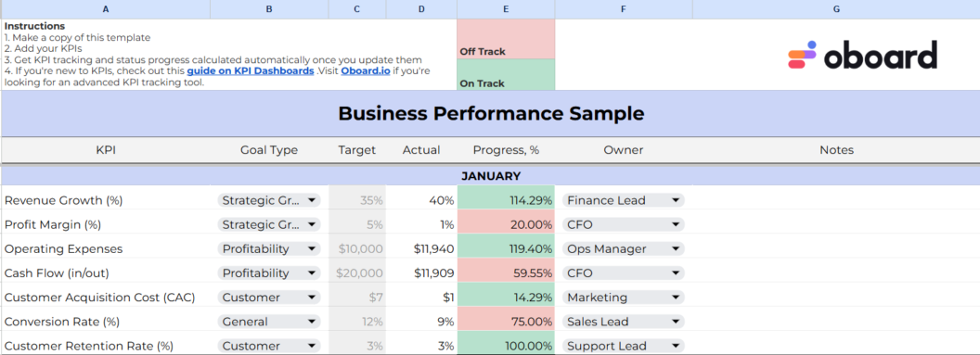Expand Goal Type dropdown showing General
Viewport: 980px width, 355px height.
[269, 322]
